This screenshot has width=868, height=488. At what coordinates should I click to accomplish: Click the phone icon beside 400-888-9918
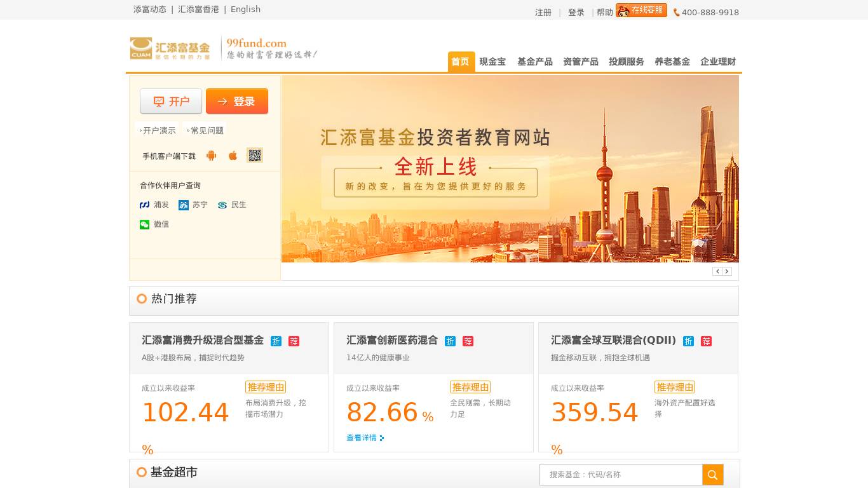pyautogui.click(x=676, y=12)
